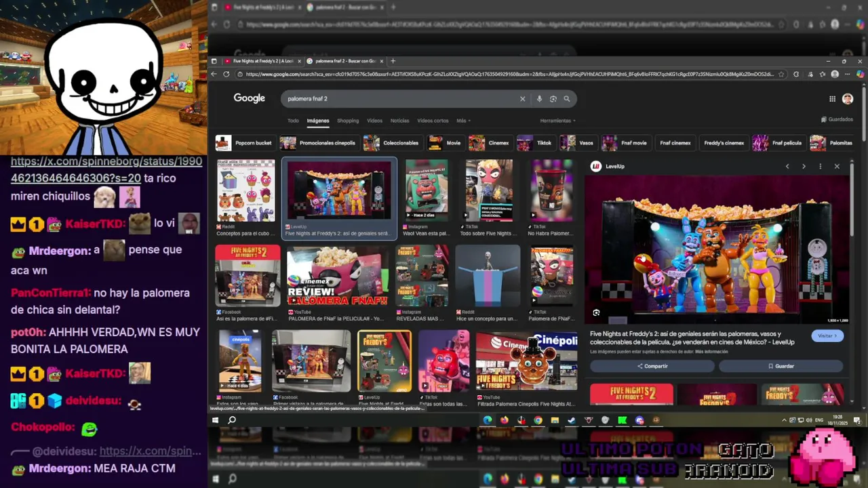Reload the Google results page
The height and width of the screenshot is (488, 868).
(226, 74)
